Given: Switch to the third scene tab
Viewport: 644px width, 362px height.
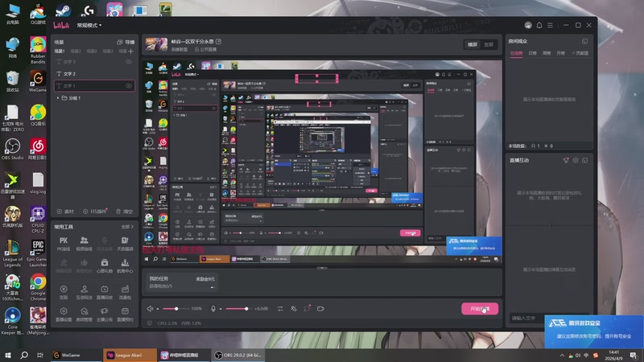Looking at the screenshot, I should [92, 51].
